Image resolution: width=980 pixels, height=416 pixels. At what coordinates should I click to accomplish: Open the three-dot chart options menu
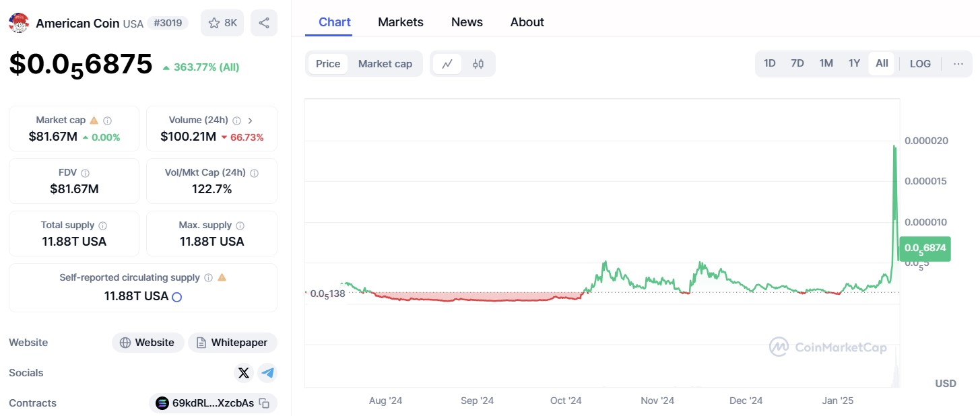coord(958,64)
